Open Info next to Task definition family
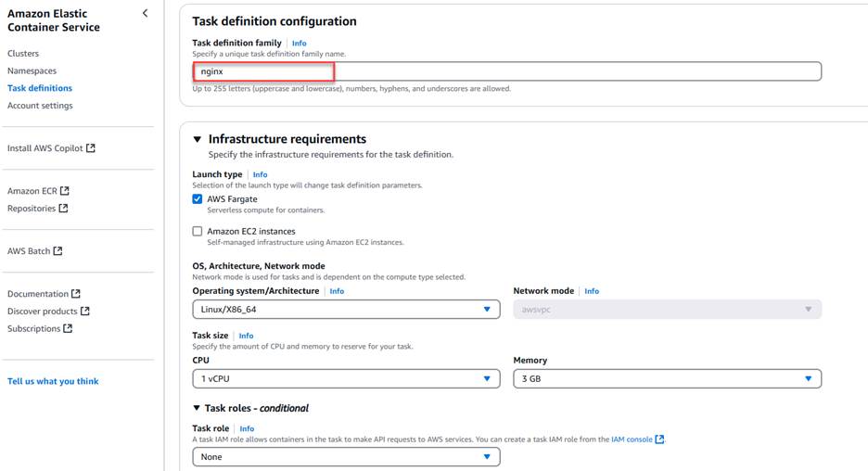This screenshot has height=471, width=868. (x=299, y=44)
